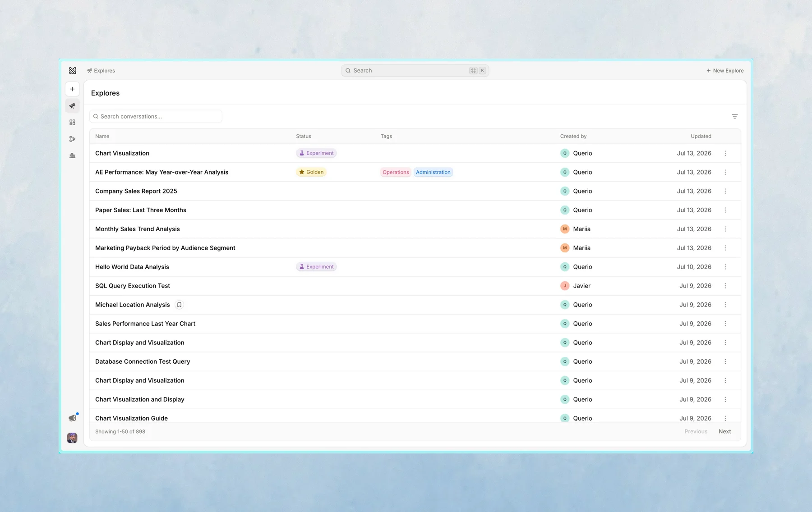The height and width of the screenshot is (512, 812).
Task: Click the Golden status badge
Action: (x=311, y=172)
